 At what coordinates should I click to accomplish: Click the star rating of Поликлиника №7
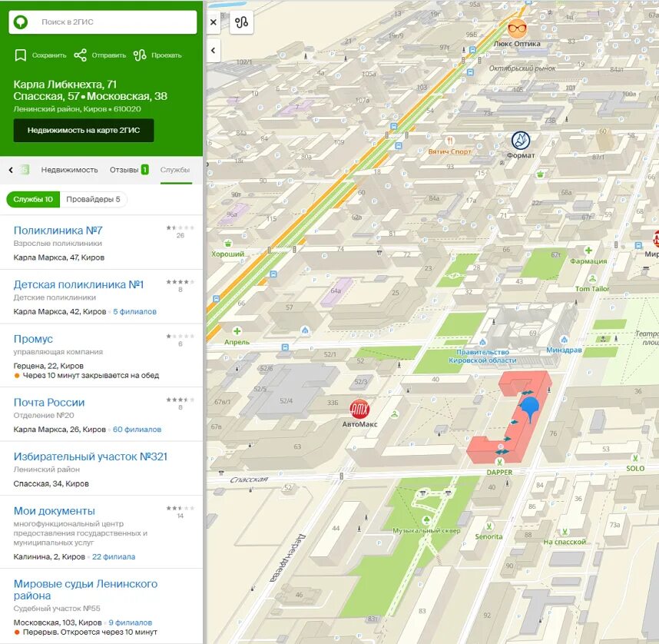point(180,227)
